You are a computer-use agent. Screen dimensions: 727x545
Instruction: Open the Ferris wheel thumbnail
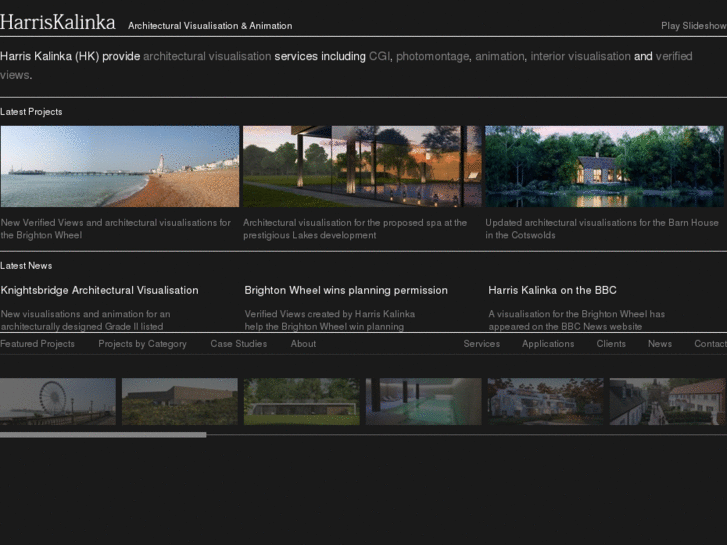tap(58, 401)
